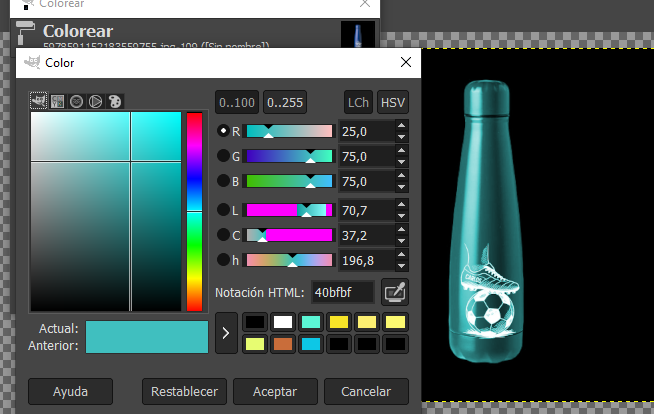Click the Colorear paint roller icon

pyautogui.click(x=26, y=32)
